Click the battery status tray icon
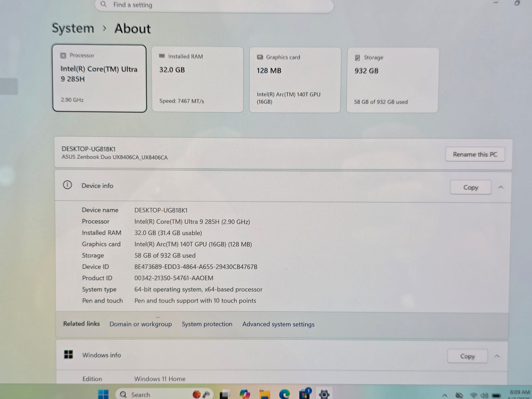This screenshot has width=532, height=399. coord(496,396)
